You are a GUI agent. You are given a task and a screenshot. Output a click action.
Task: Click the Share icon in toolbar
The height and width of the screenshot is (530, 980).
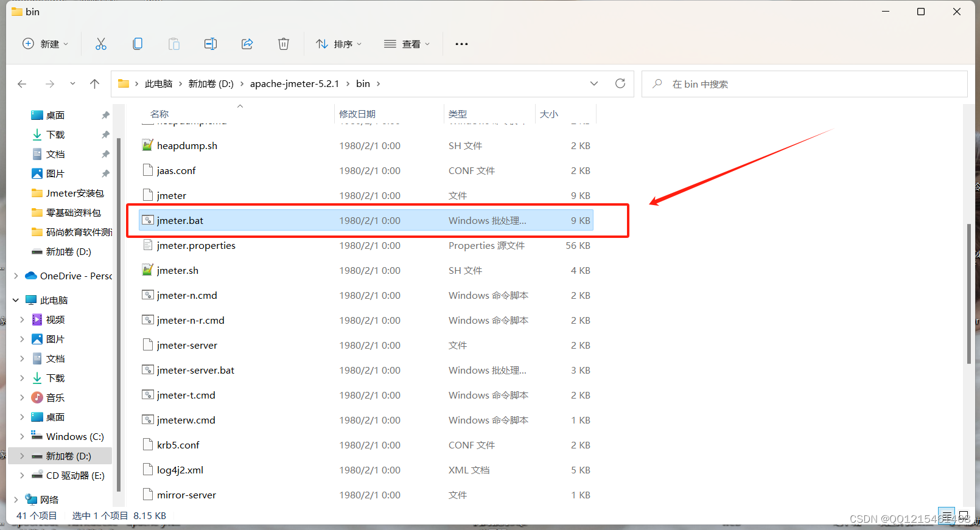click(247, 44)
